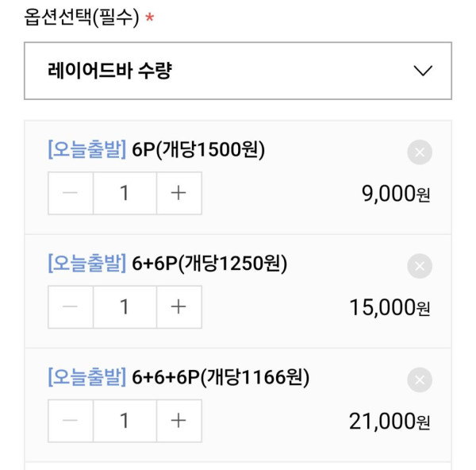Delete the 6+6+6P(개당1166원) option
The height and width of the screenshot is (470, 476).
[x=420, y=380]
